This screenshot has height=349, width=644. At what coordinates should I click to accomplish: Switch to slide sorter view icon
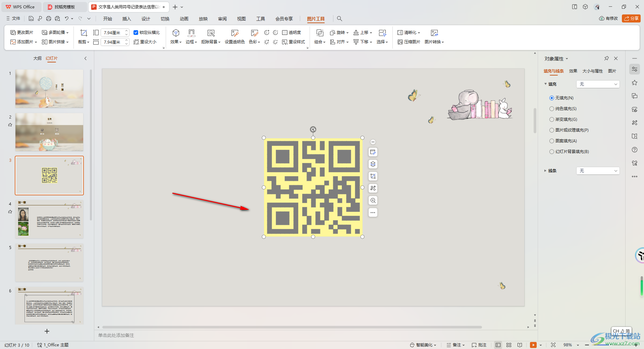509,345
